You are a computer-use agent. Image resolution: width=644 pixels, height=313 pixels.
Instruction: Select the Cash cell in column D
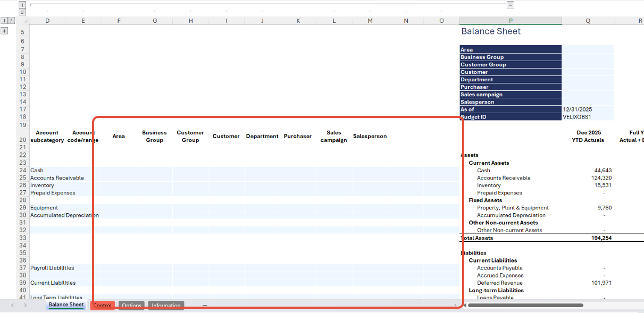point(47,171)
